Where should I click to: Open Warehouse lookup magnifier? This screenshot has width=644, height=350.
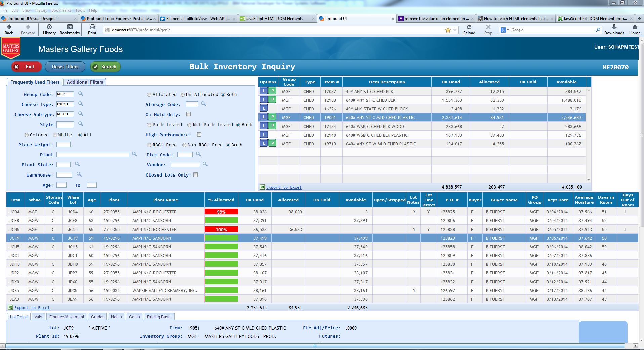(x=79, y=174)
